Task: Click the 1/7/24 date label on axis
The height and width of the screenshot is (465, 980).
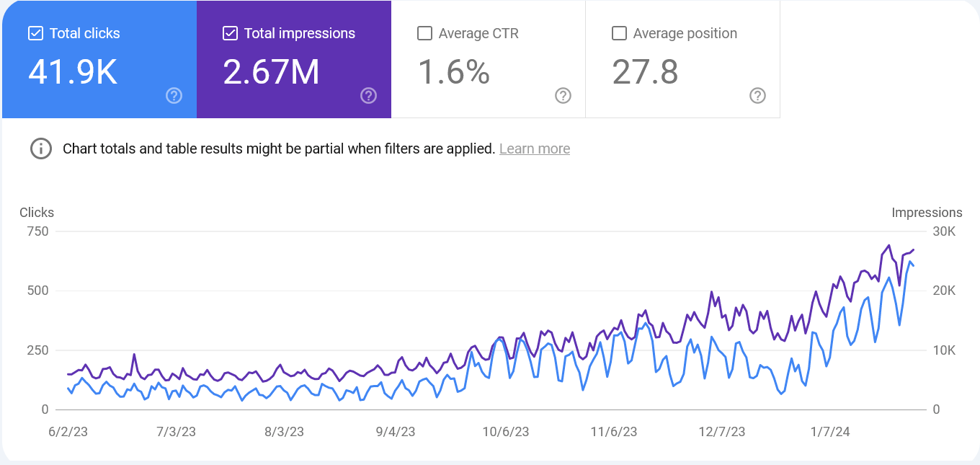Action: point(830,432)
